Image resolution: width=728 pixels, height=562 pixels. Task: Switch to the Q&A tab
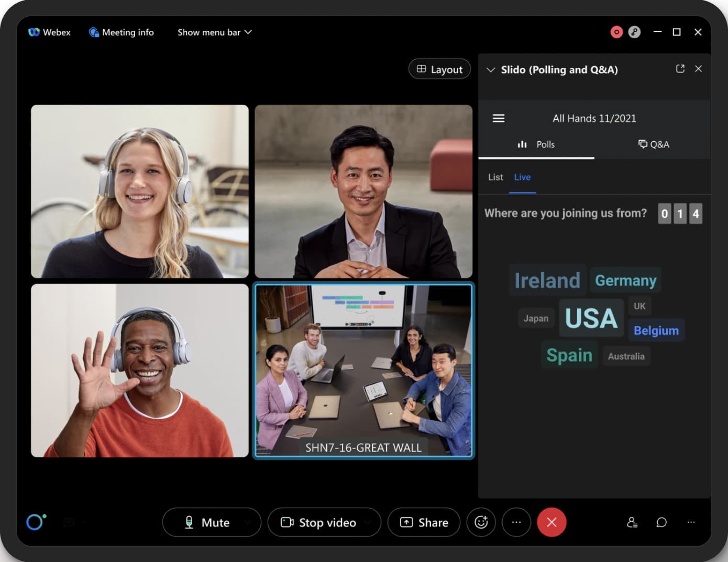coord(654,144)
